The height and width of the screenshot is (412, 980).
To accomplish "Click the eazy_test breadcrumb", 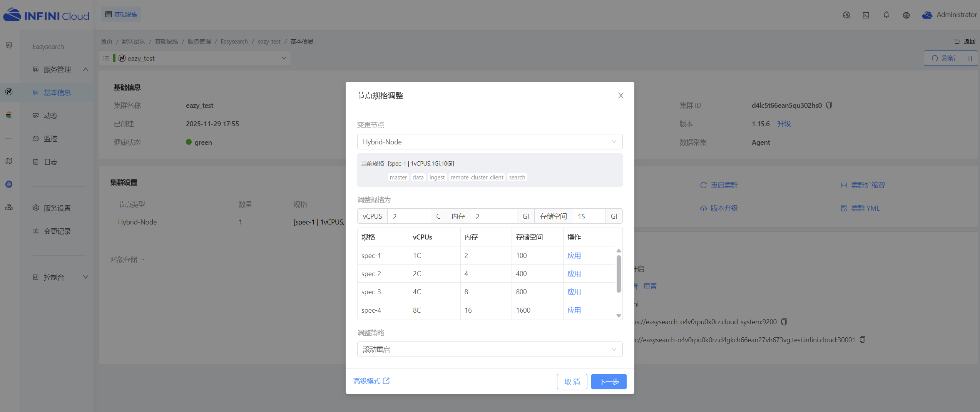I will coord(269,42).
